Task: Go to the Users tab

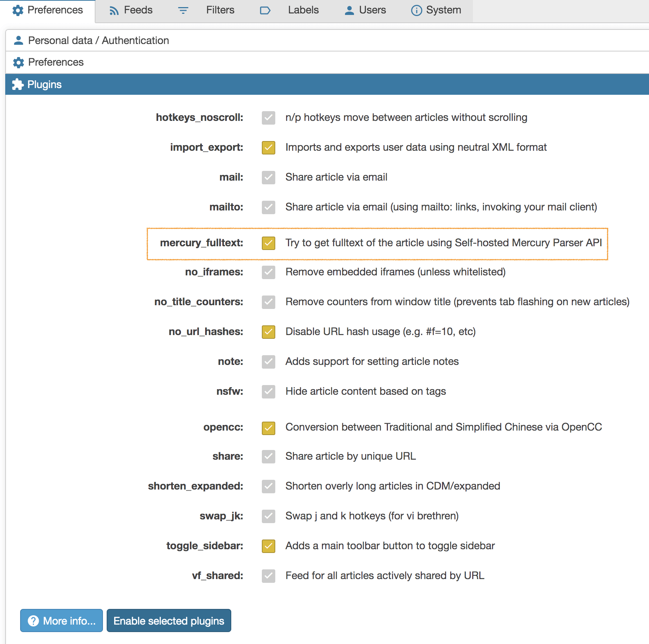Action: [x=365, y=10]
